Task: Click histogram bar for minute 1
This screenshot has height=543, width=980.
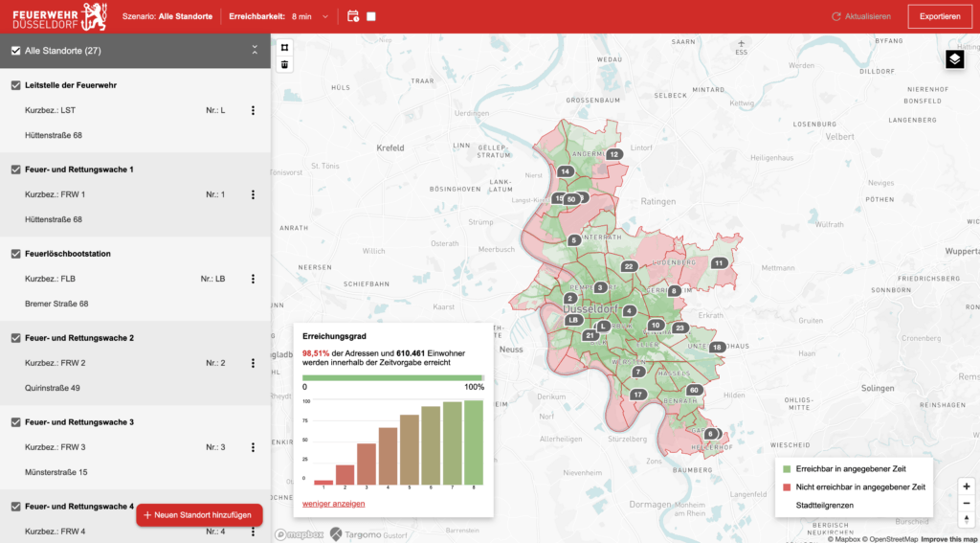Action: coord(323,483)
